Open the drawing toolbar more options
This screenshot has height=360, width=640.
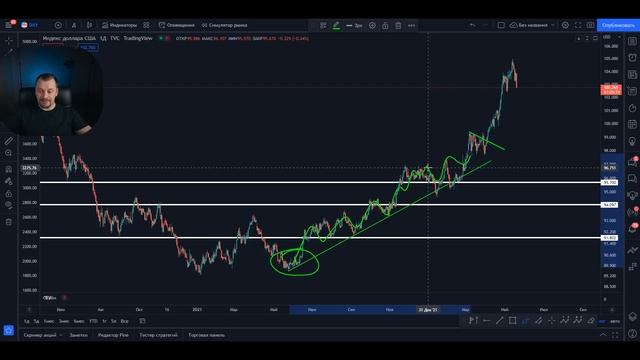411,25
